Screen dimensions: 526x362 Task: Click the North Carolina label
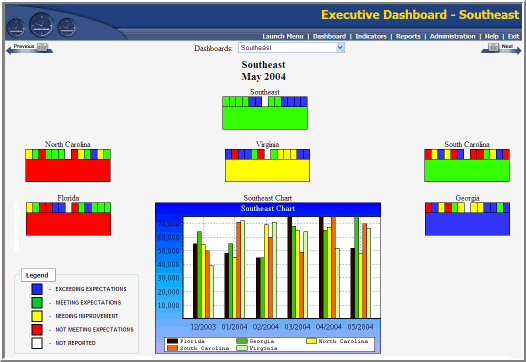point(68,144)
